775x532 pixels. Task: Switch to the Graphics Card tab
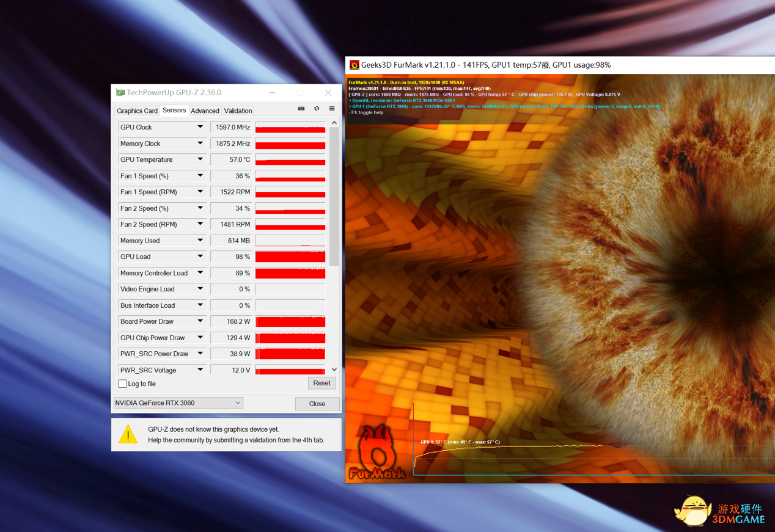tap(137, 111)
